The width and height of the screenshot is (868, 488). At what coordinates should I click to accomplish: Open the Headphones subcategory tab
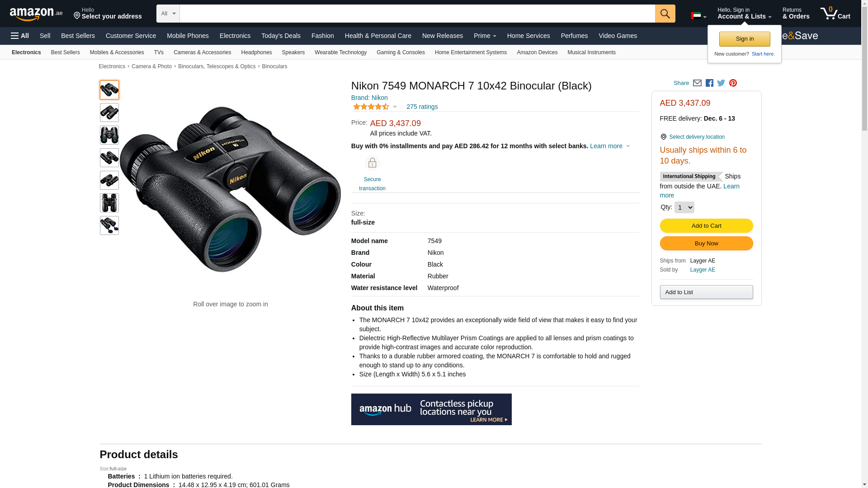256,52
